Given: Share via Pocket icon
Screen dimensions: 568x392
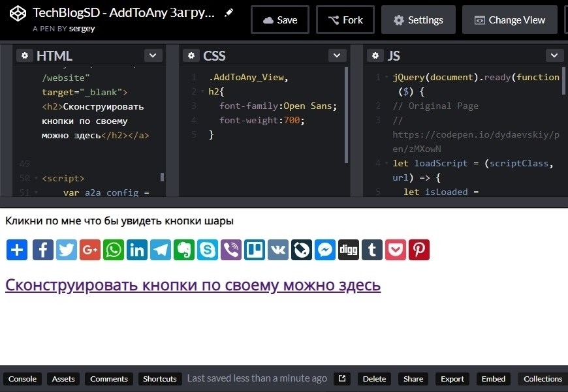Looking at the screenshot, I should pyautogui.click(x=396, y=250).
